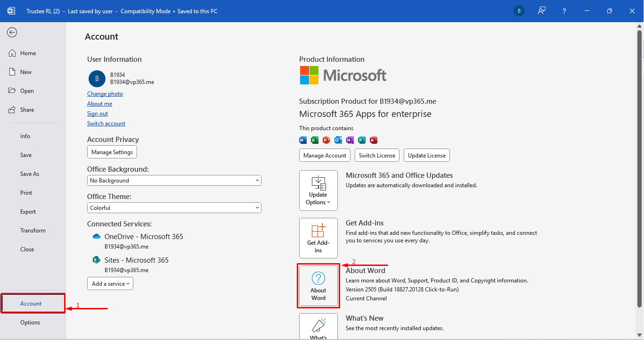Click the back arrow icon
Viewport: 644px width, 340px height.
click(12, 32)
